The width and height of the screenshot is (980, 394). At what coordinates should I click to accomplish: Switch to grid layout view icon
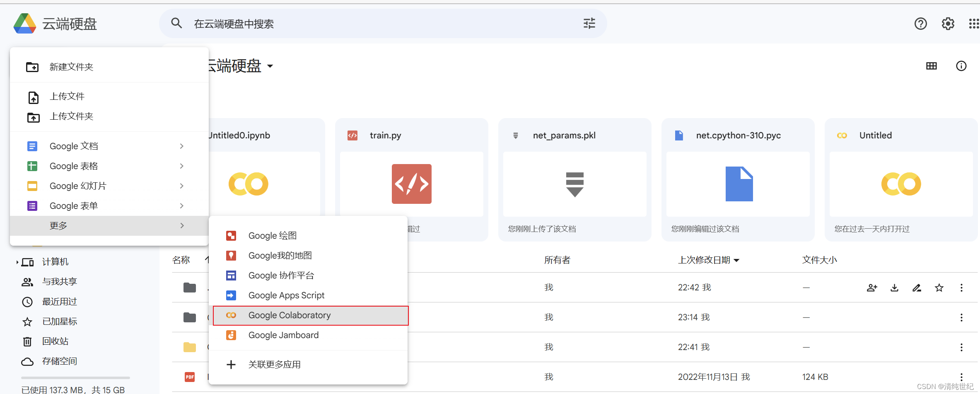click(931, 66)
